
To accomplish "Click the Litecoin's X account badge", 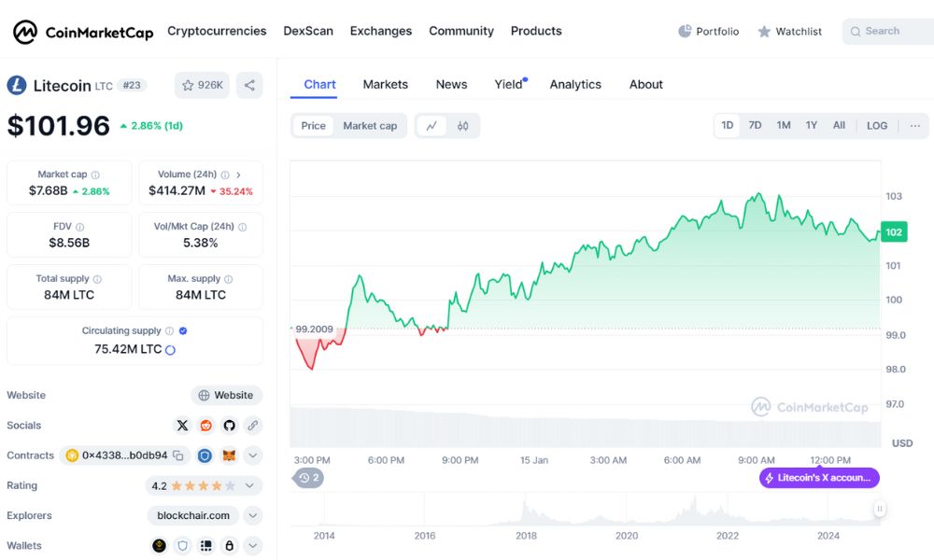I will click(x=819, y=478).
